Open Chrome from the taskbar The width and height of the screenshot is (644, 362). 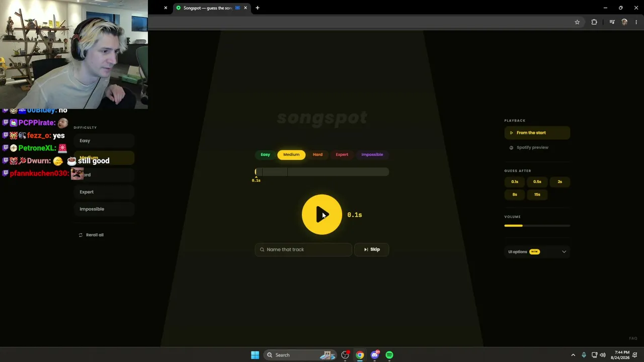coord(360,355)
